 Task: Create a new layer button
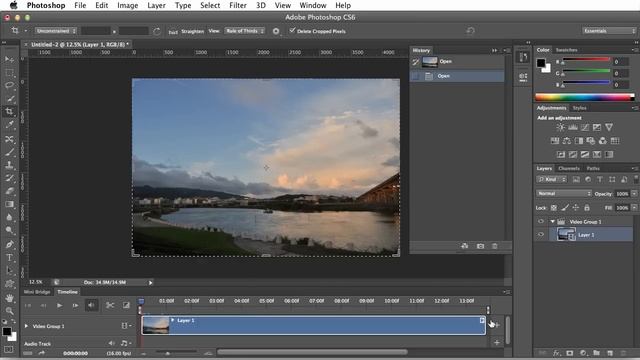[610, 353]
